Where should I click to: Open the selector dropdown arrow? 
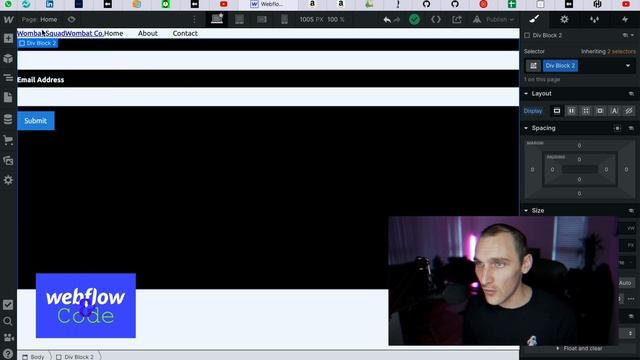pyautogui.click(x=628, y=66)
